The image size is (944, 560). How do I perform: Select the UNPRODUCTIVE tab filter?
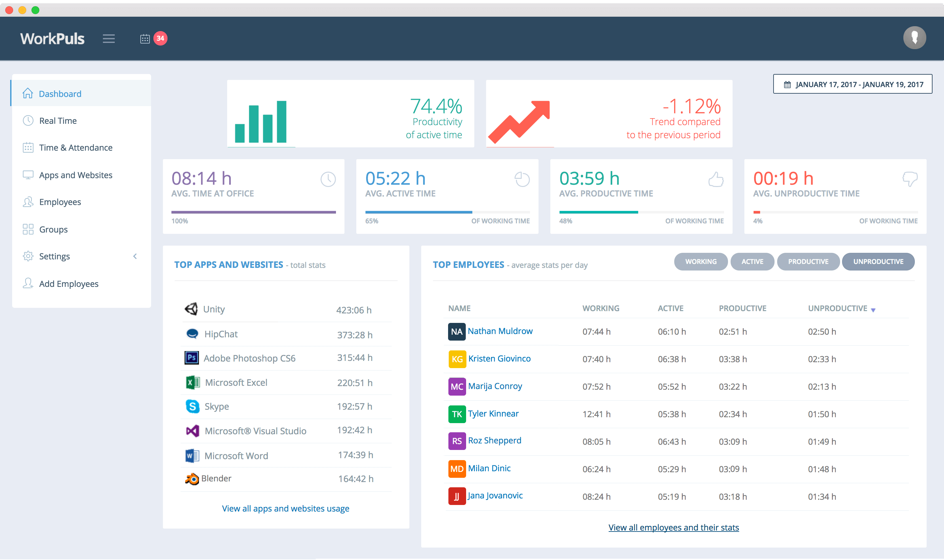878,262
